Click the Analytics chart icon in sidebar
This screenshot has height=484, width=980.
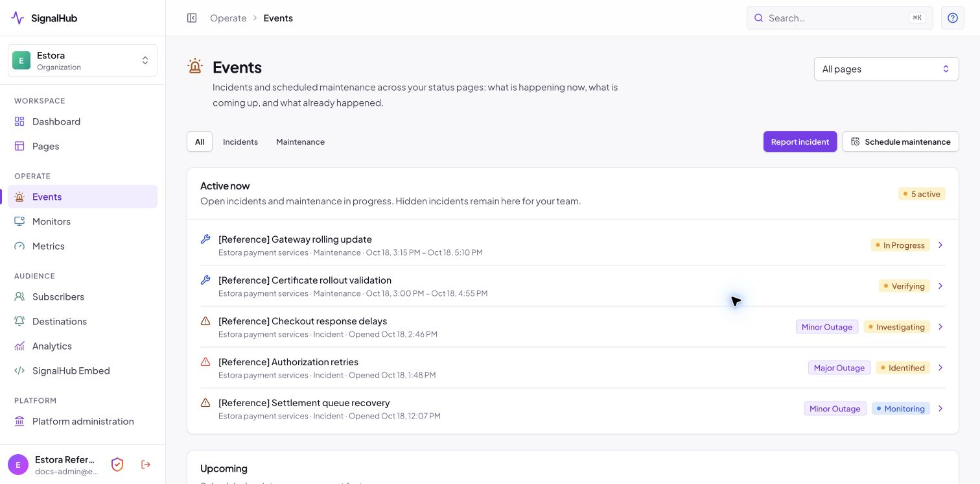19,346
